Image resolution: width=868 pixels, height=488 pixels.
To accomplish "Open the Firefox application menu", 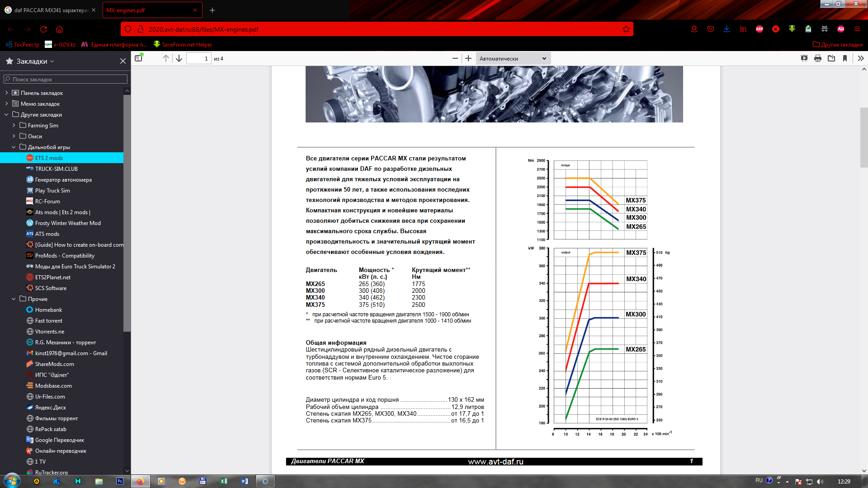I will [x=857, y=29].
